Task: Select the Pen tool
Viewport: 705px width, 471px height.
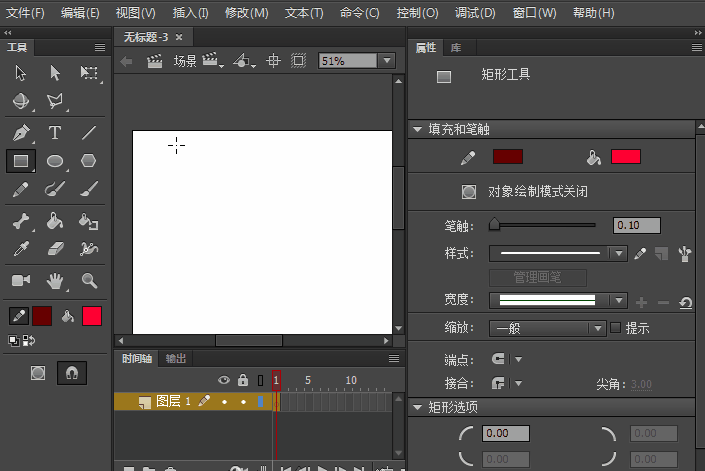Action: point(21,133)
